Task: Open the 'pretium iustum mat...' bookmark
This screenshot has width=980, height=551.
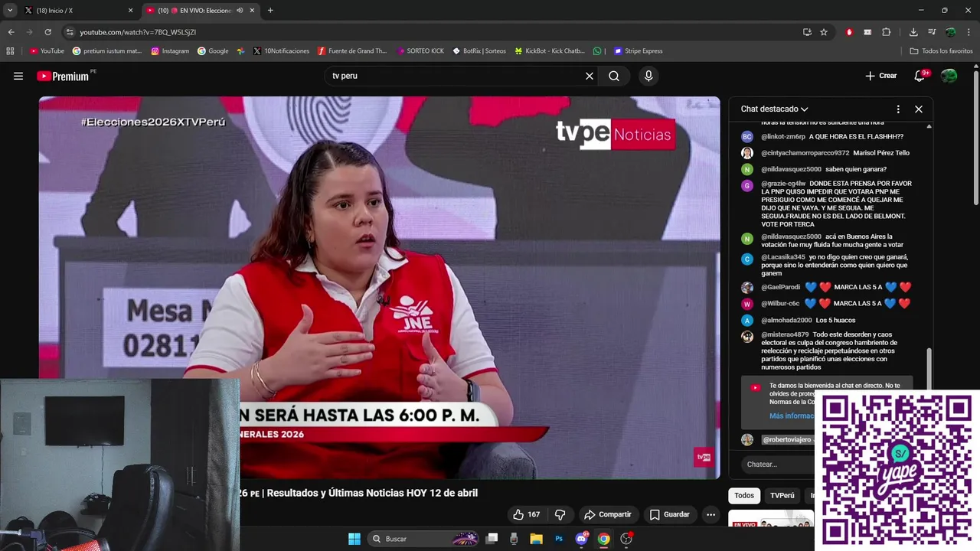Action: coord(107,51)
